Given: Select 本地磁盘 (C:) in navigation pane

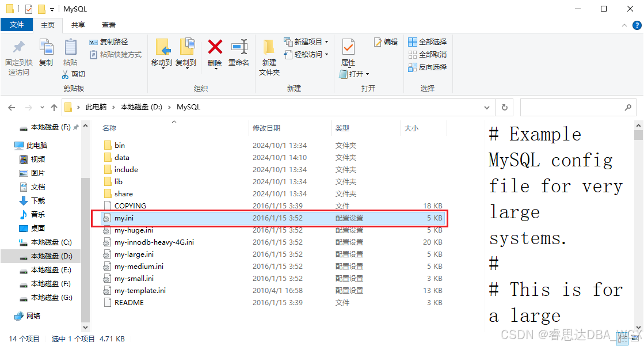Looking at the screenshot, I should pos(45,242).
